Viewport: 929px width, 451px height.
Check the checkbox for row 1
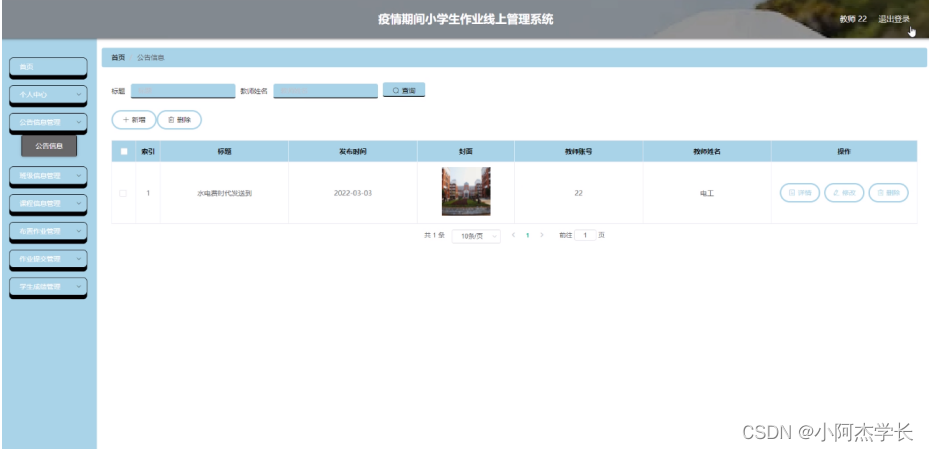pyautogui.click(x=123, y=193)
